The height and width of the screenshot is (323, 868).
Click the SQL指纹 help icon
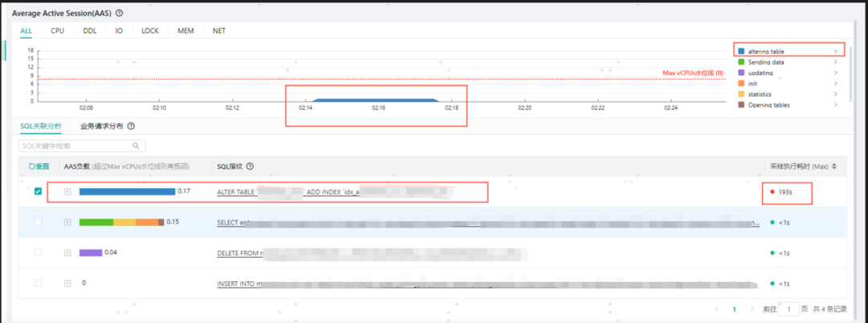250,166
